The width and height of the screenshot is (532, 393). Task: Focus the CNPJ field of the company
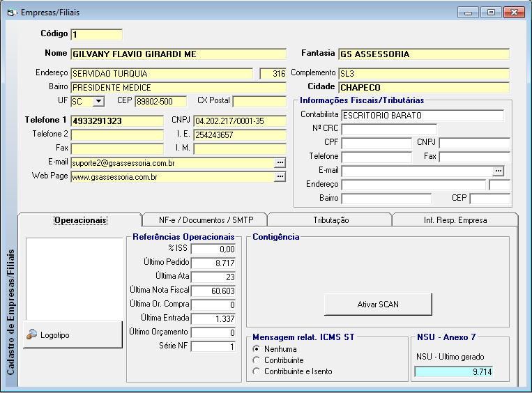point(239,121)
